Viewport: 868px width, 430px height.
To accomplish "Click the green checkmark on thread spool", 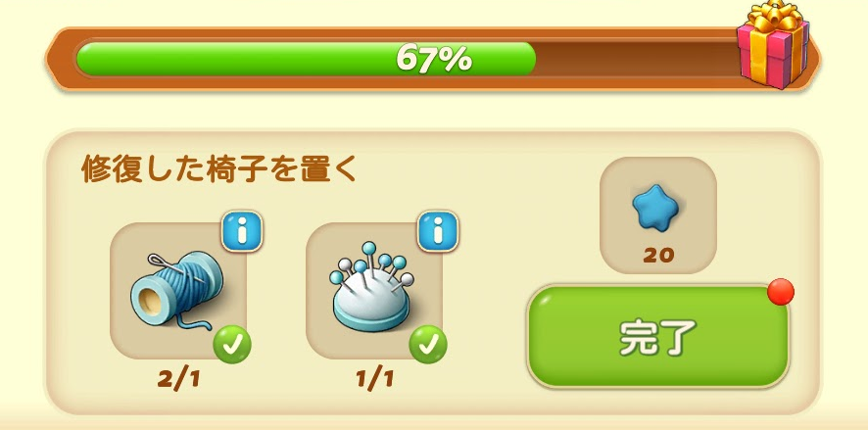I will [x=232, y=346].
